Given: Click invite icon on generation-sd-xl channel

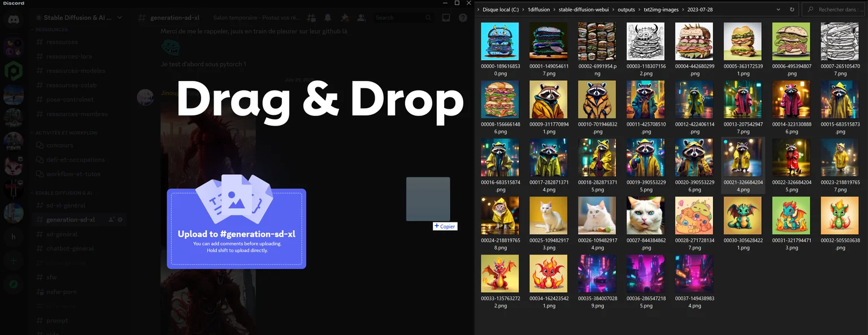Looking at the screenshot, I should pos(111,220).
